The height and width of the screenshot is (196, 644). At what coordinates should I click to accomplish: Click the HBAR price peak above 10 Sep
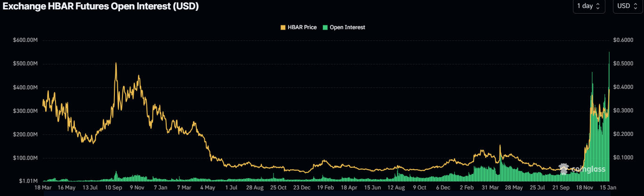116,63
